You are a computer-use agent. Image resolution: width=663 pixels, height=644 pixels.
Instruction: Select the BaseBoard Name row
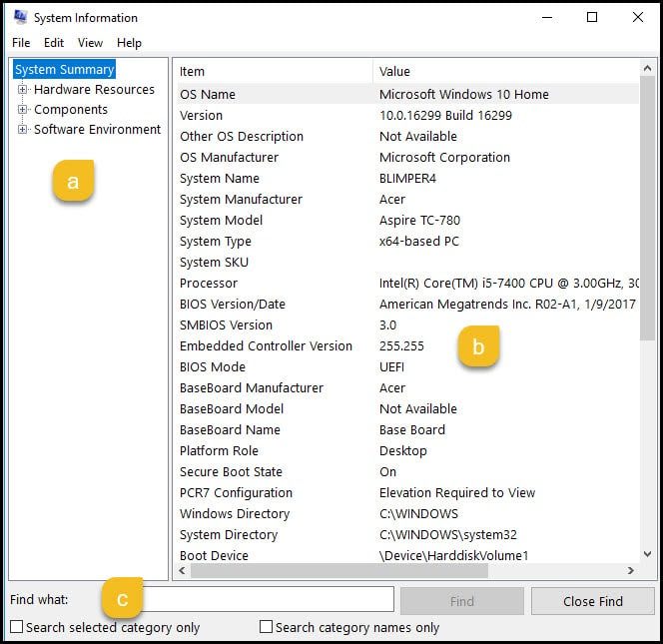406,430
